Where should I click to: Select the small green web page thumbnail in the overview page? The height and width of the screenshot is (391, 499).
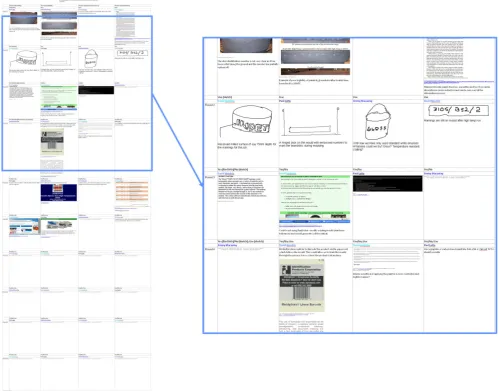click(59, 97)
